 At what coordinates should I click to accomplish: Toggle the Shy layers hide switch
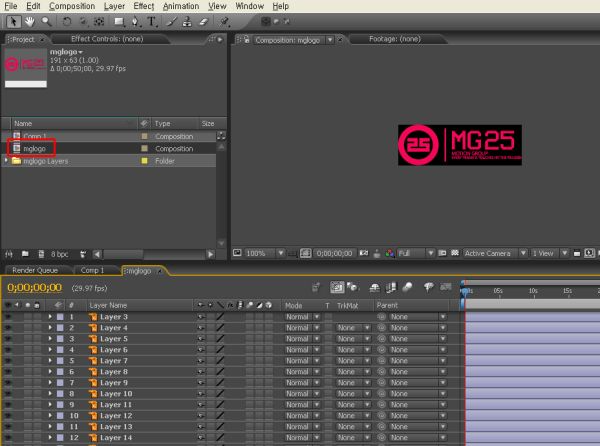click(x=374, y=287)
